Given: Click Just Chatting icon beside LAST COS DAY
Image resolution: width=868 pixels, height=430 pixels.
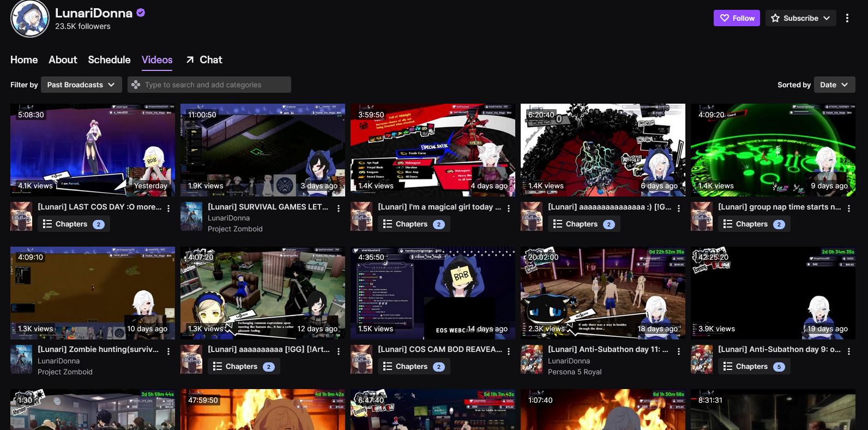Looking at the screenshot, I should (x=21, y=216).
